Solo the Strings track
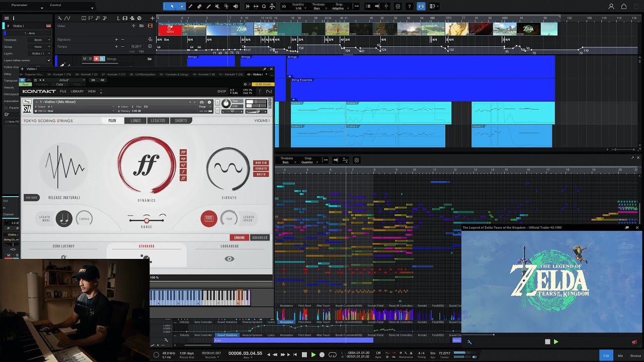This screenshot has height=362, width=644. [90, 59]
